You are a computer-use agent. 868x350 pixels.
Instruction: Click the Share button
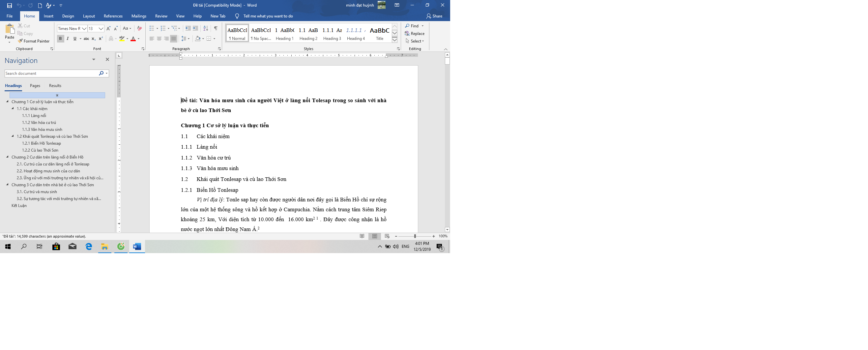point(434,16)
